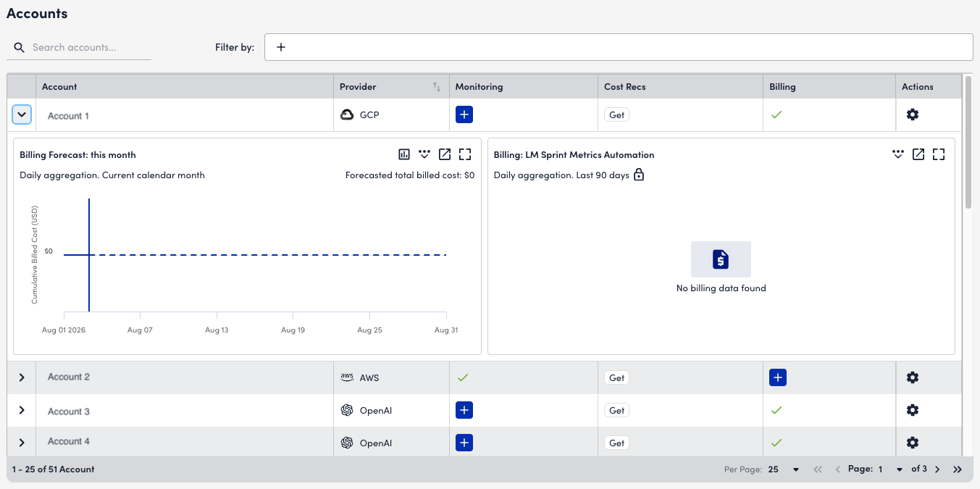The height and width of the screenshot is (489, 980).
Task: Open Account 3 settings gear
Action: click(x=913, y=410)
